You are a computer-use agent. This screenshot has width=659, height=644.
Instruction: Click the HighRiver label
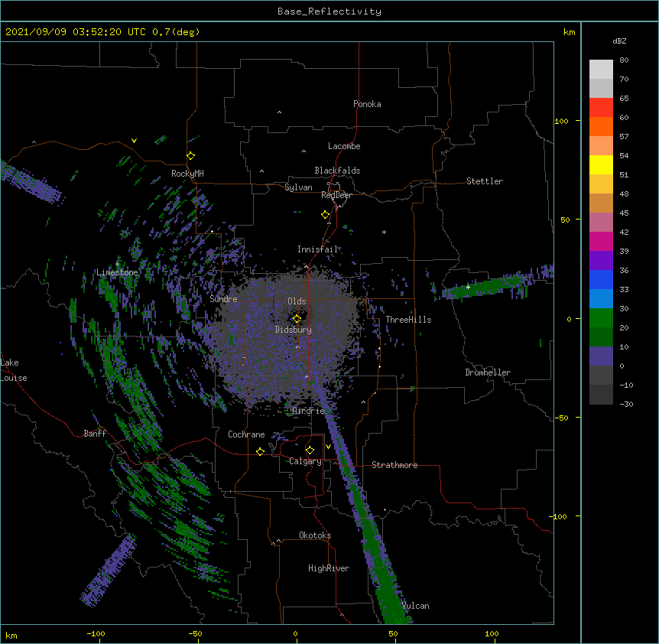coord(329,568)
